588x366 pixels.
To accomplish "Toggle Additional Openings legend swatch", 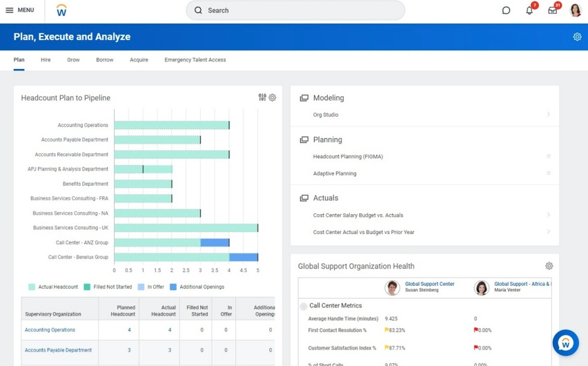I will point(173,287).
